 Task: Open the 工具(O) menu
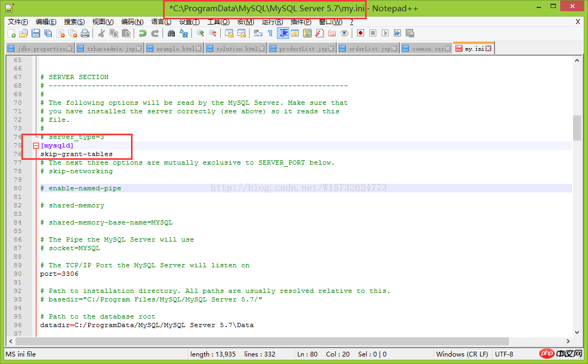pos(218,22)
